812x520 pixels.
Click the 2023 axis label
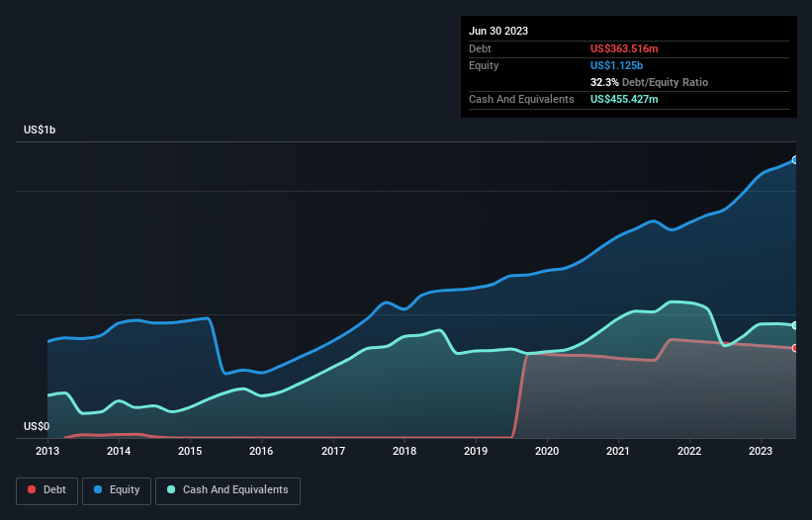pos(761,451)
